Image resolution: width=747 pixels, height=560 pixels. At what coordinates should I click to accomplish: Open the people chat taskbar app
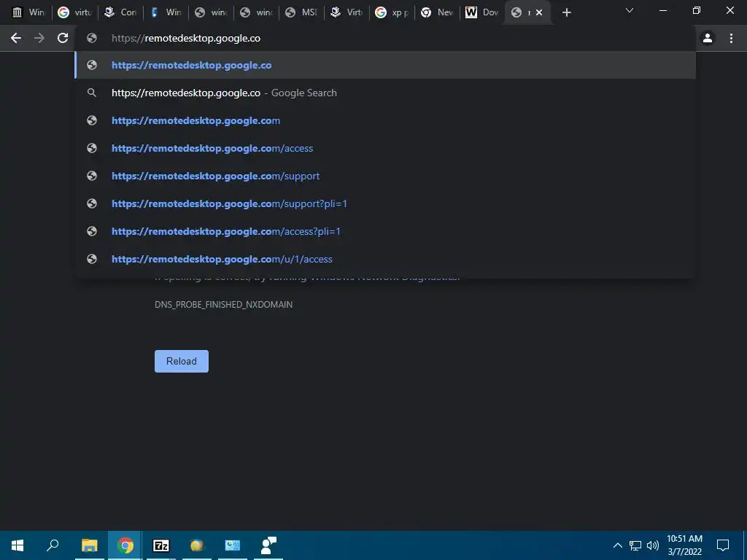268,545
